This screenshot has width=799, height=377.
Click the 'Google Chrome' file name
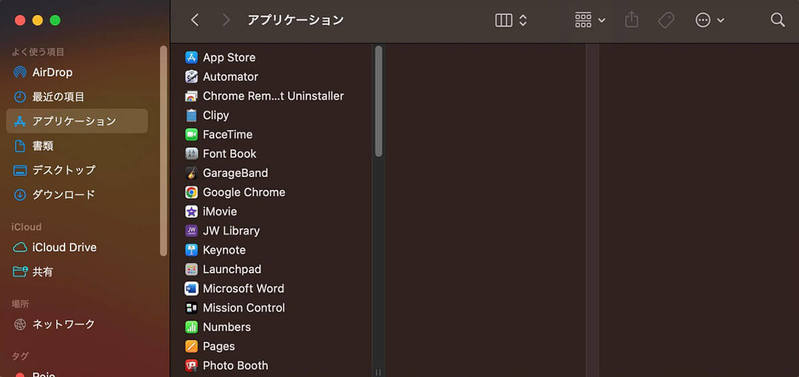[244, 193]
